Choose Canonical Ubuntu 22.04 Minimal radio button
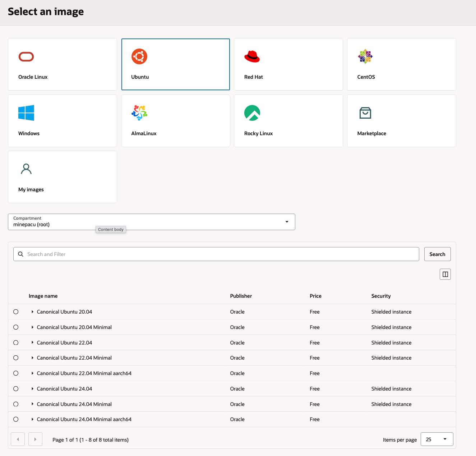Image resolution: width=476 pixels, height=456 pixels. pyautogui.click(x=16, y=358)
